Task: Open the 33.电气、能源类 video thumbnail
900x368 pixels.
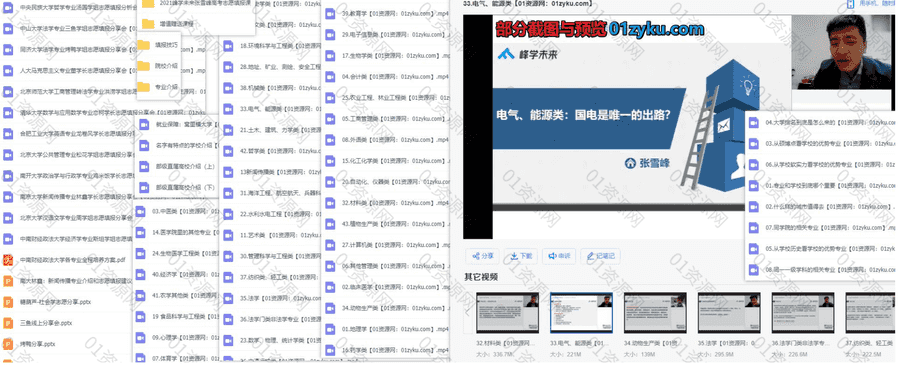Action: [581, 313]
